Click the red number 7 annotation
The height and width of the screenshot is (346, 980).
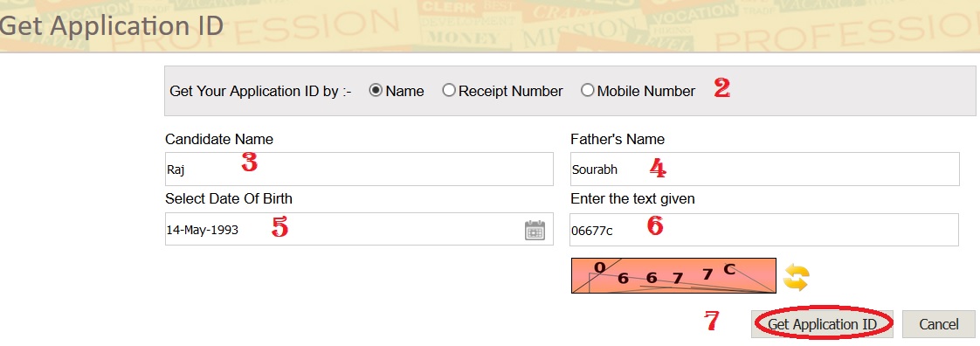[712, 322]
